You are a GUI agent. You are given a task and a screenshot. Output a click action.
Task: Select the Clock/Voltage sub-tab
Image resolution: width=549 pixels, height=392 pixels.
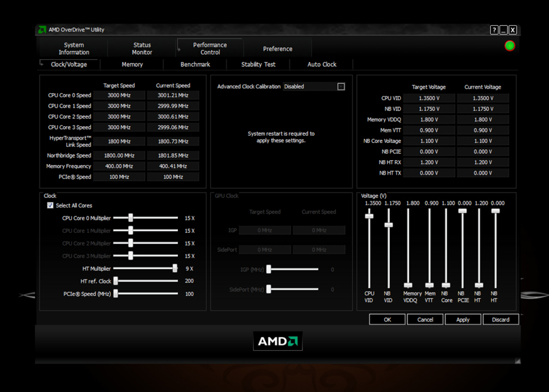[69, 64]
